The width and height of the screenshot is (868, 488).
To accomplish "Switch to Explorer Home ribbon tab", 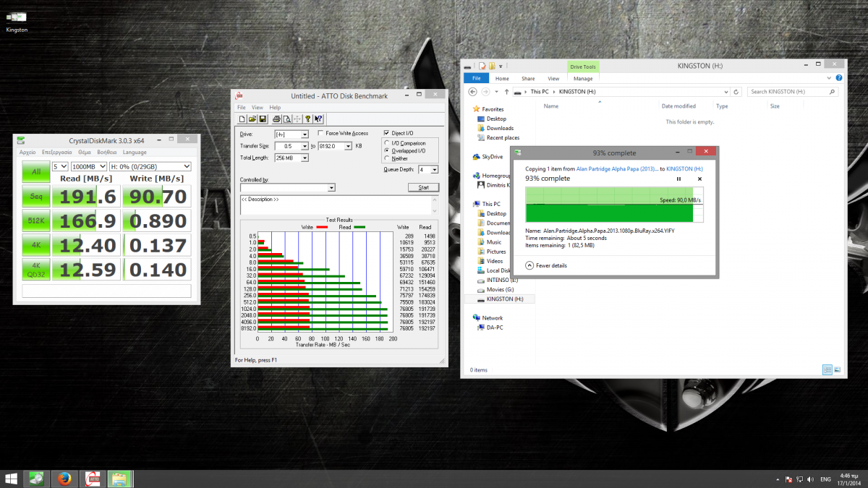I will [x=502, y=78].
